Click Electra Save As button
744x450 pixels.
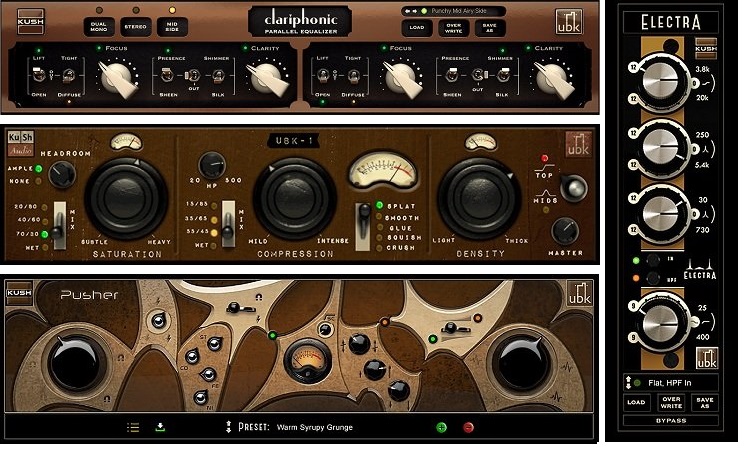[705, 403]
